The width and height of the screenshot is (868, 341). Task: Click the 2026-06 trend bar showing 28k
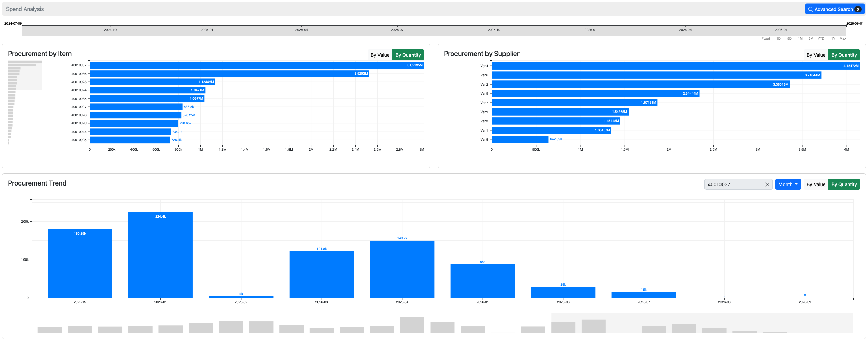(x=563, y=293)
